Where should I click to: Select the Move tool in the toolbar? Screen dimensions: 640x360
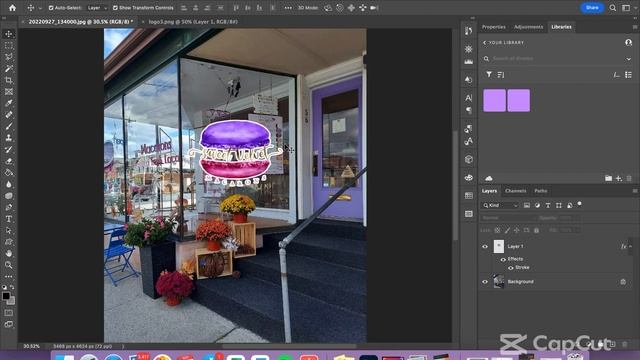point(9,34)
